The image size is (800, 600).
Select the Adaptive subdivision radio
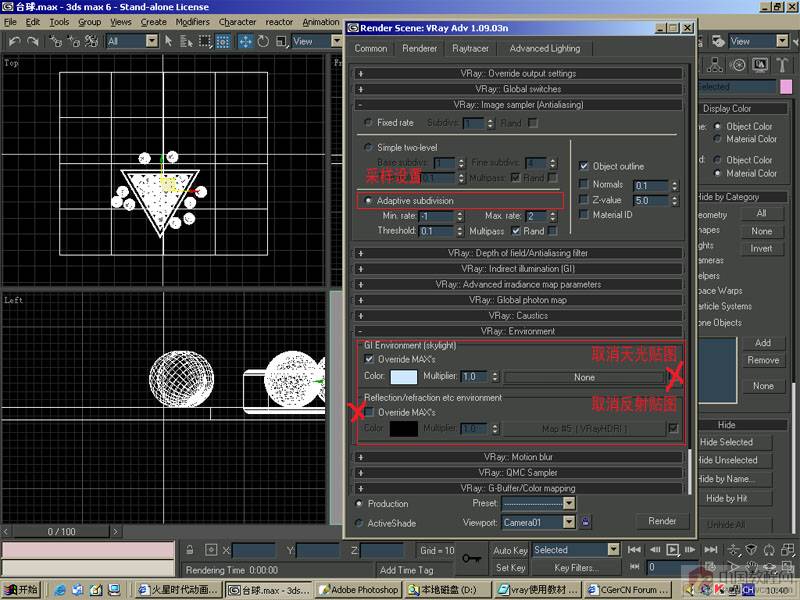click(x=368, y=201)
